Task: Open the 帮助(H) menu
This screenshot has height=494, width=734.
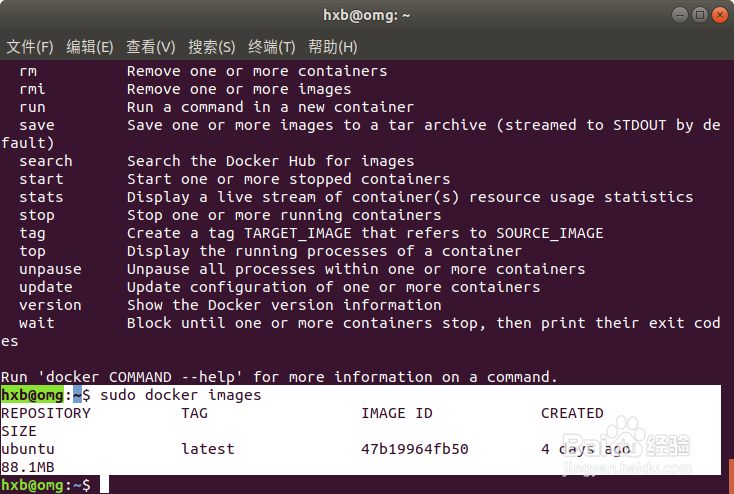Action: pos(332,47)
